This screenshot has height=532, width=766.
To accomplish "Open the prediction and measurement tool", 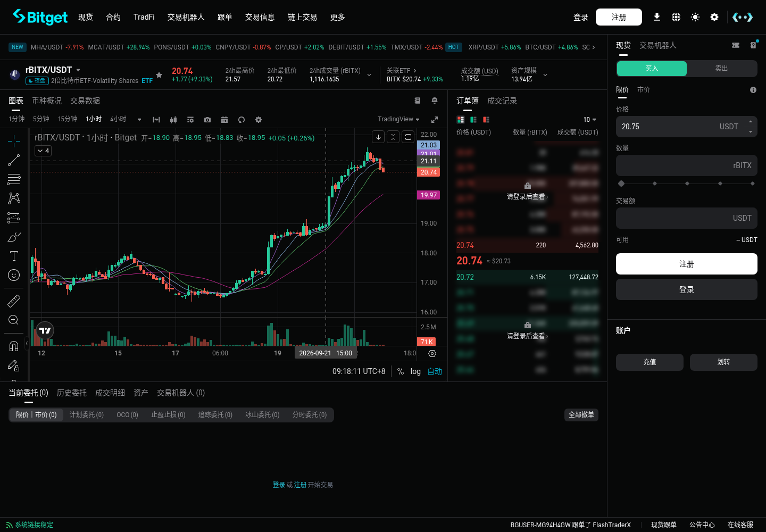I will click(x=14, y=218).
